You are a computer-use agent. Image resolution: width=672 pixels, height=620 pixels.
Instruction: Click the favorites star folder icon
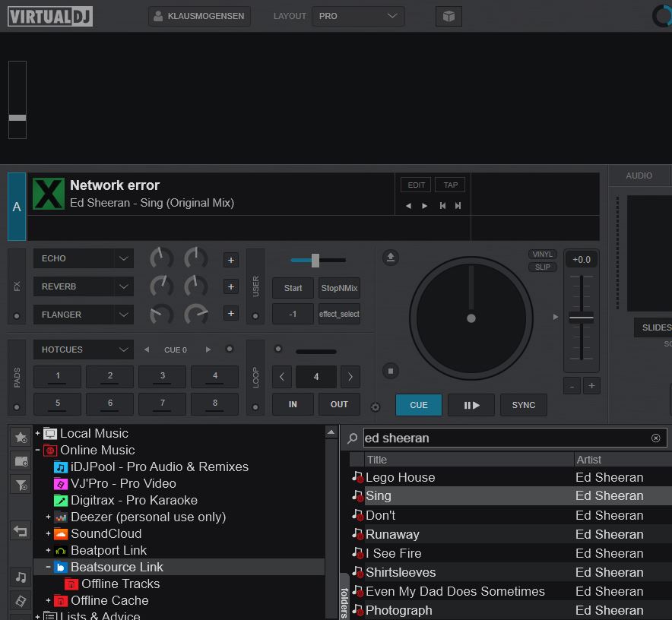pyautogui.click(x=21, y=438)
